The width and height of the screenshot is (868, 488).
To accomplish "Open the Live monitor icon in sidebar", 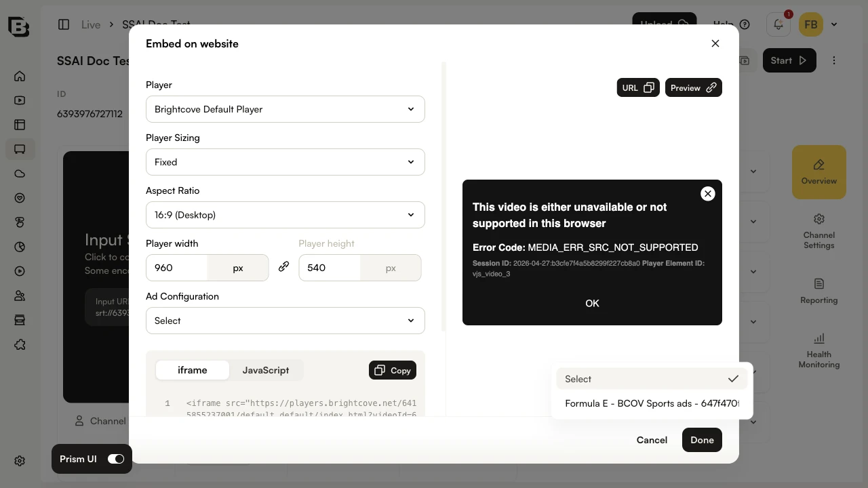I will coord(20,149).
